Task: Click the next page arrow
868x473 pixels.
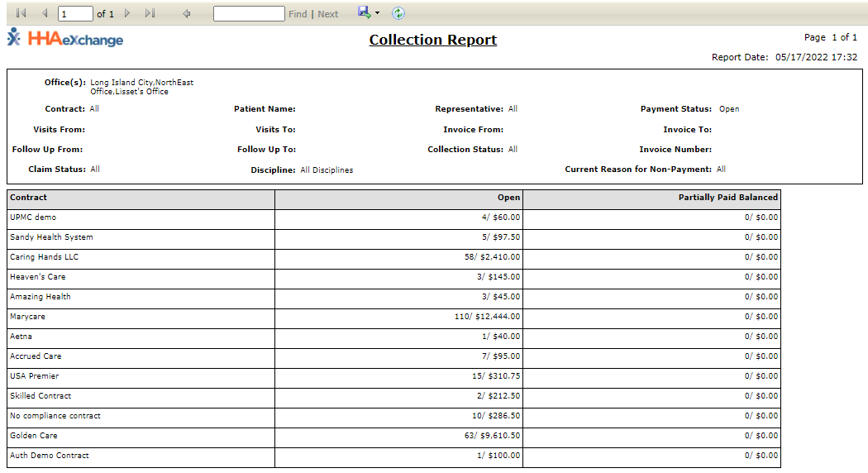Action: pos(127,13)
